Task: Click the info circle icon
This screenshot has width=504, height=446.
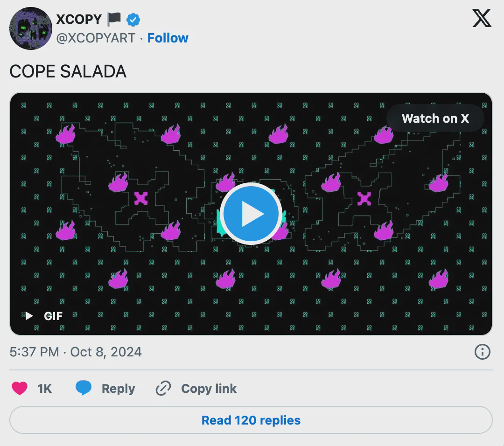Action: [x=482, y=352]
